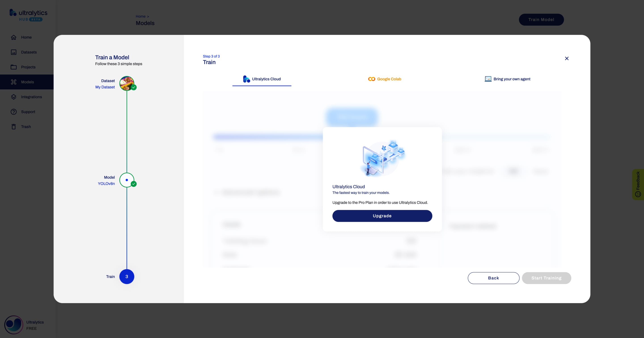This screenshot has height=338, width=644.
Task: Click the Integrations sidebar icon
Action: pos(14,97)
